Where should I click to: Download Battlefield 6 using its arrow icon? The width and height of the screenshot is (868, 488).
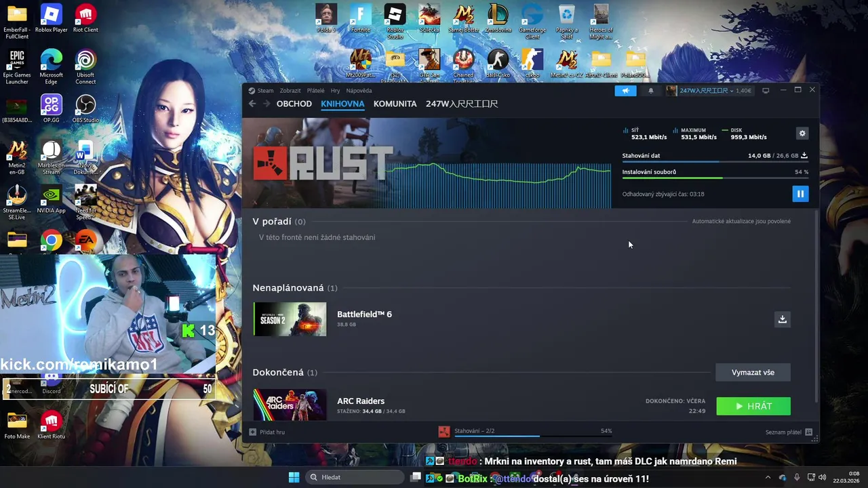pyautogui.click(x=782, y=319)
